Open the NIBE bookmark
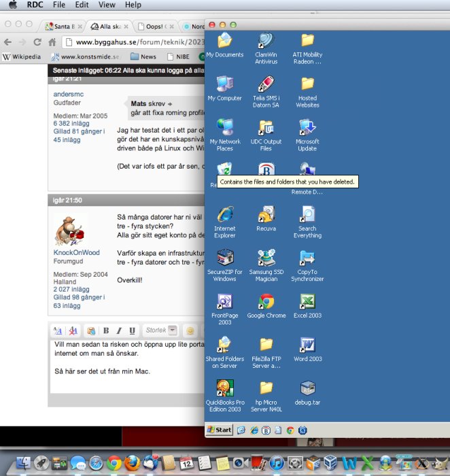The height and width of the screenshot is (476, 450). pyautogui.click(x=178, y=56)
